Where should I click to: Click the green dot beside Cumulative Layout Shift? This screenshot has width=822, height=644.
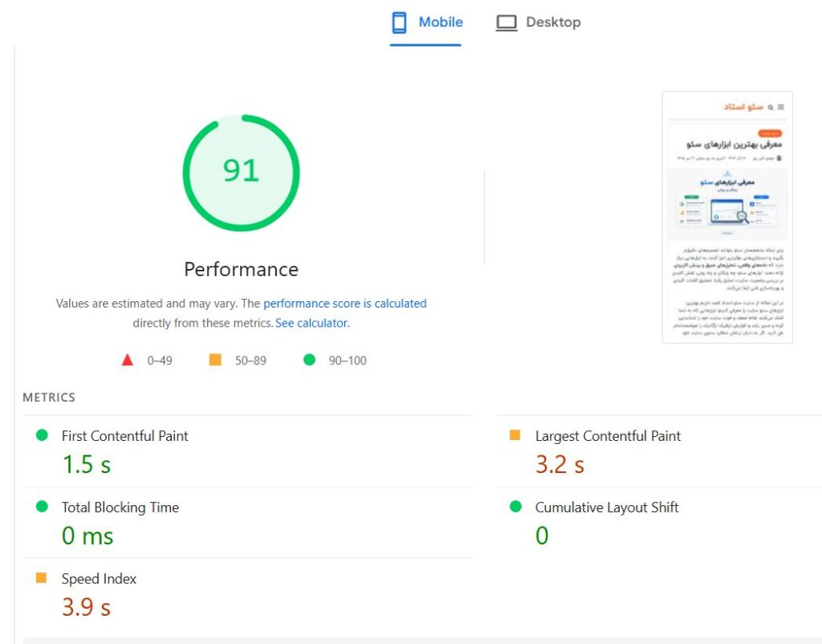pyautogui.click(x=516, y=506)
